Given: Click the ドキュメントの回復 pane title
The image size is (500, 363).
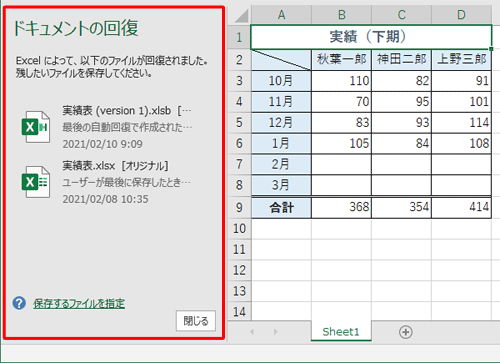Looking at the screenshot, I should (75, 28).
